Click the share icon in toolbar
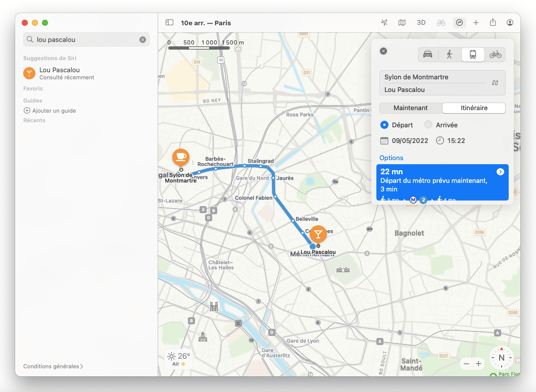 pos(493,23)
